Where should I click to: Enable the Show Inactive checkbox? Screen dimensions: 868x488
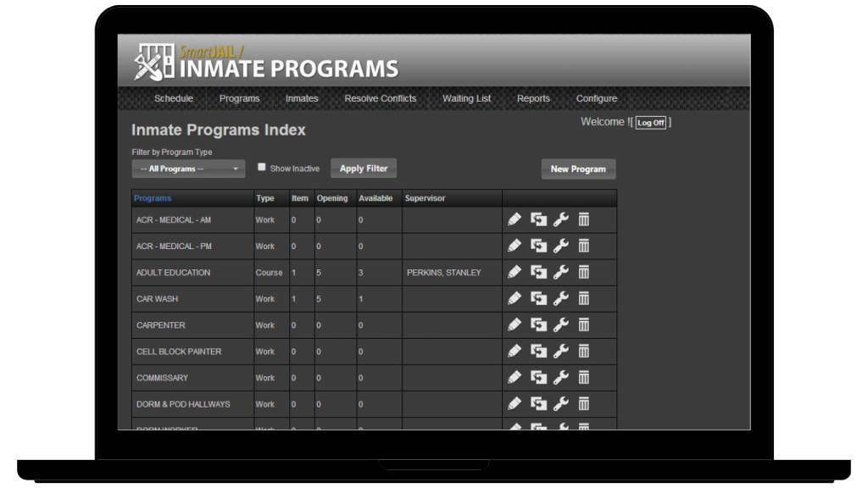click(262, 167)
